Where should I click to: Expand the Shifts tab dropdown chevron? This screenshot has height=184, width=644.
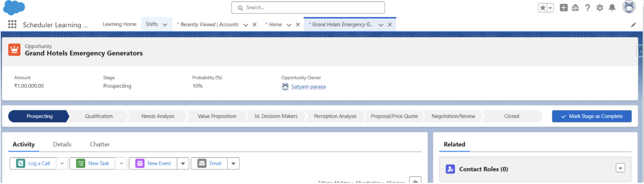165,24
